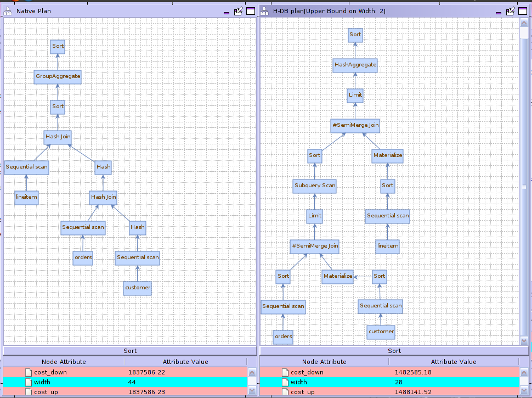
Task: Minimize the Native Plan frame
Action: (x=227, y=13)
